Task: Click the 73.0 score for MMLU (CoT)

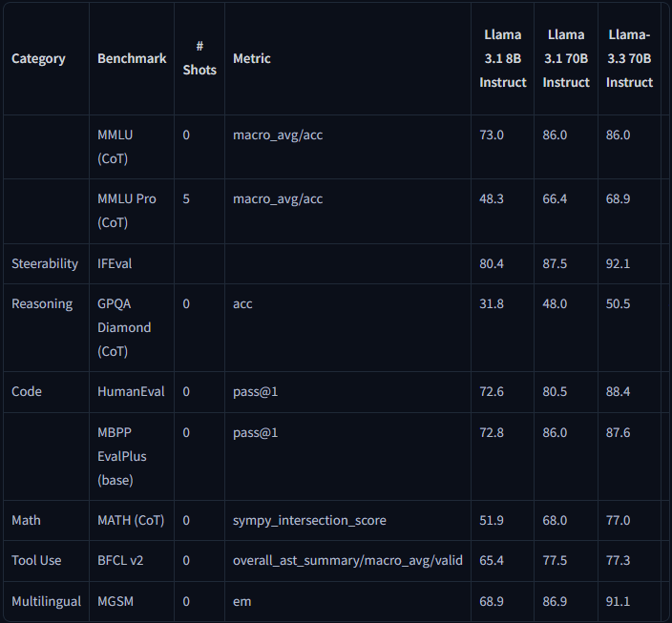Action: click(492, 135)
